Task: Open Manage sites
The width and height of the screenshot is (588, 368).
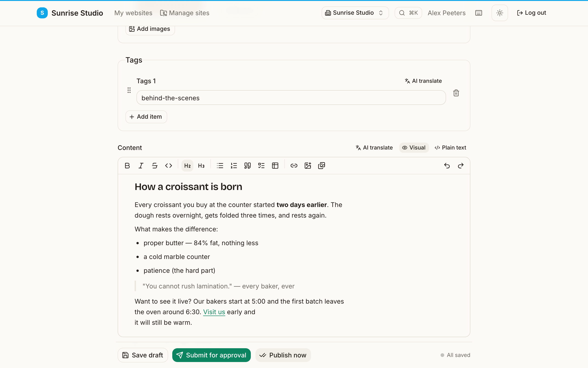Action: pos(185,13)
